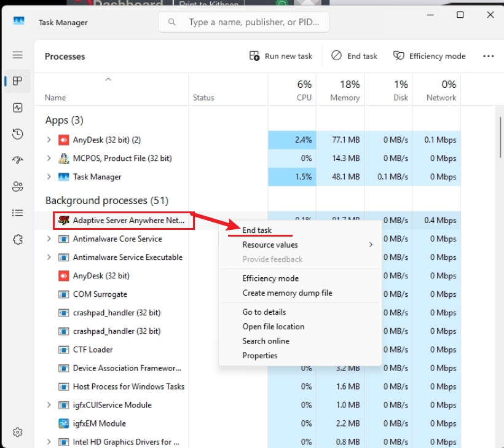Click the Antimalware Core Service icon
This screenshot has height=448, width=504.
tap(64, 239)
